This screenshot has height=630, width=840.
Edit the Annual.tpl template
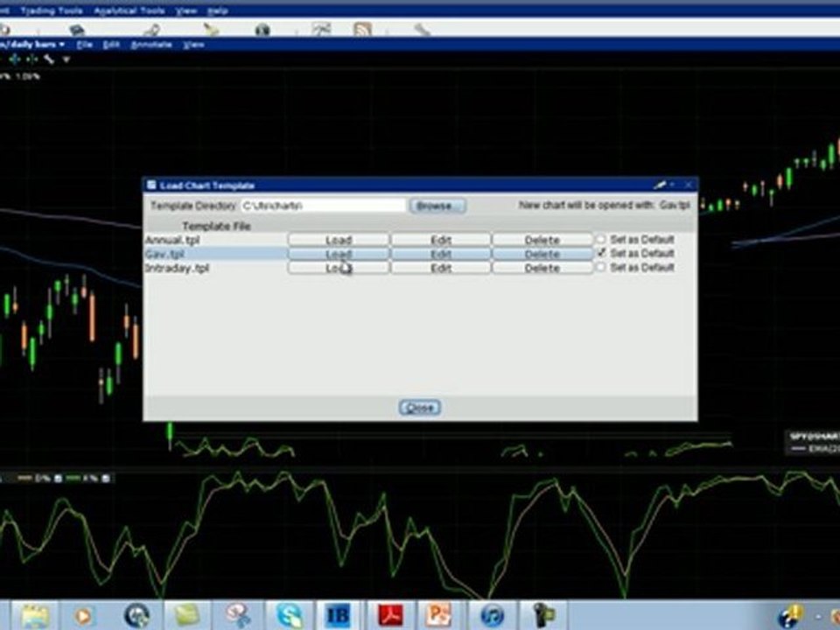pyautogui.click(x=440, y=240)
